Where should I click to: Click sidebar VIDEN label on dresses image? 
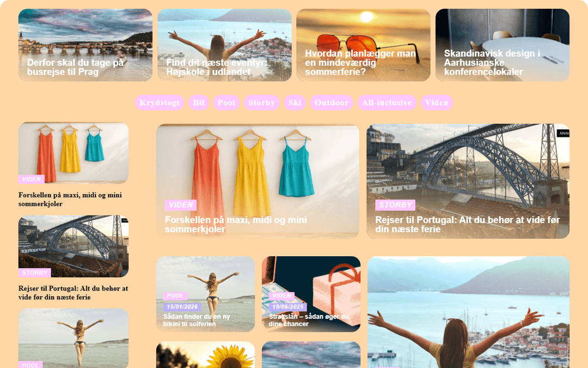coord(32,179)
